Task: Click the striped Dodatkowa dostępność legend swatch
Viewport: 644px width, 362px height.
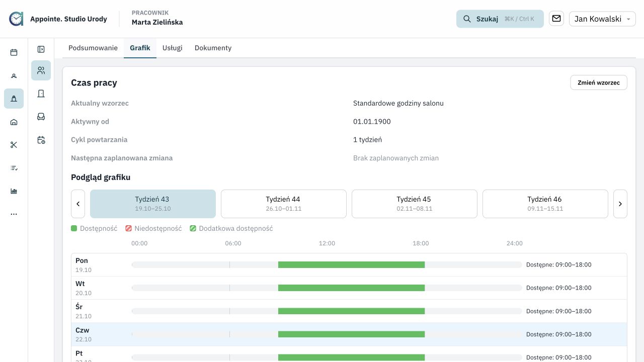Action: tap(193, 228)
